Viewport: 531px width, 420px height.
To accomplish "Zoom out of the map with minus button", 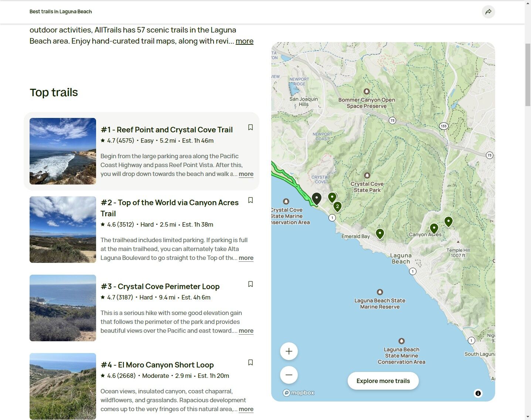I will tap(289, 375).
